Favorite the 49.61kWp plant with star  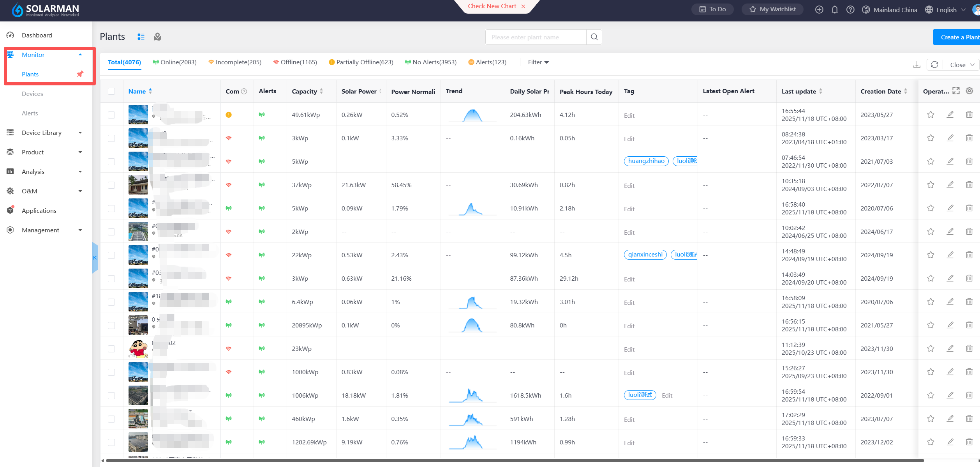(x=931, y=115)
